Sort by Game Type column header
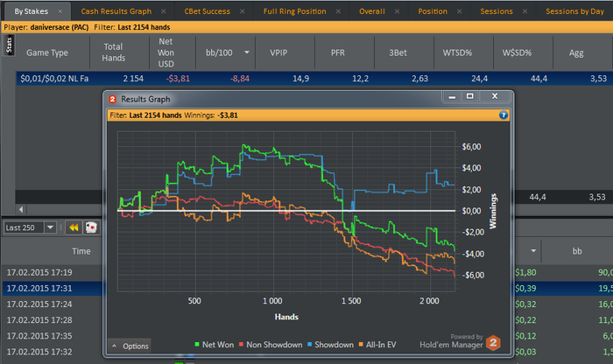 (x=47, y=52)
